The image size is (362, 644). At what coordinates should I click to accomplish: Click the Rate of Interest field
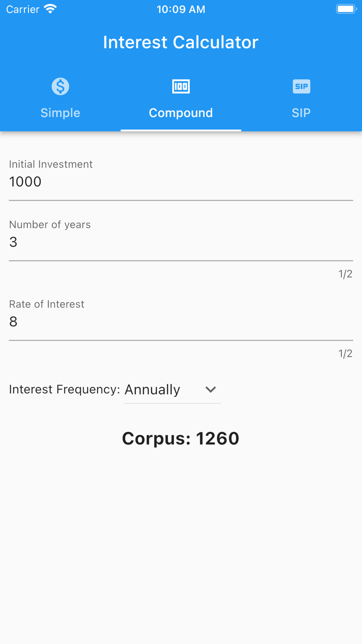[180, 321]
